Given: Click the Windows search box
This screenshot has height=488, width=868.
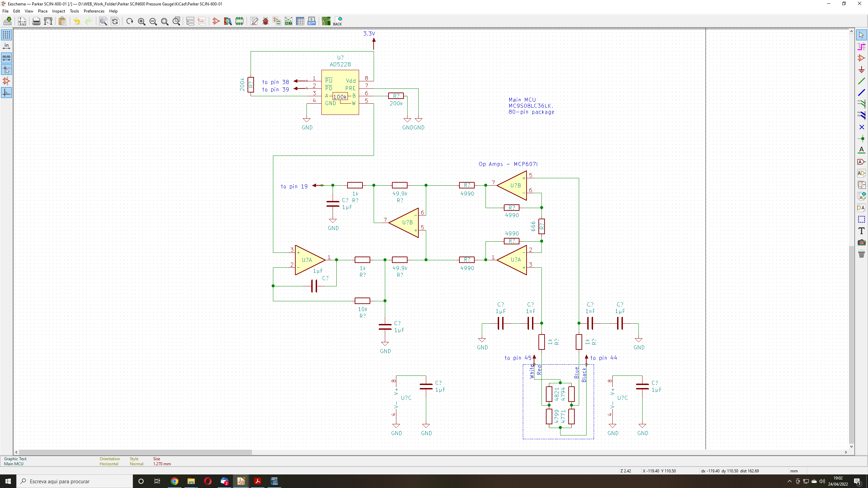Looking at the screenshot, I should [75, 481].
